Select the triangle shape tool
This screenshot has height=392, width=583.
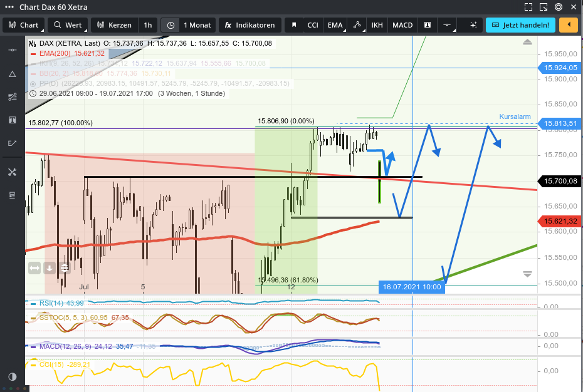tap(12, 74)
